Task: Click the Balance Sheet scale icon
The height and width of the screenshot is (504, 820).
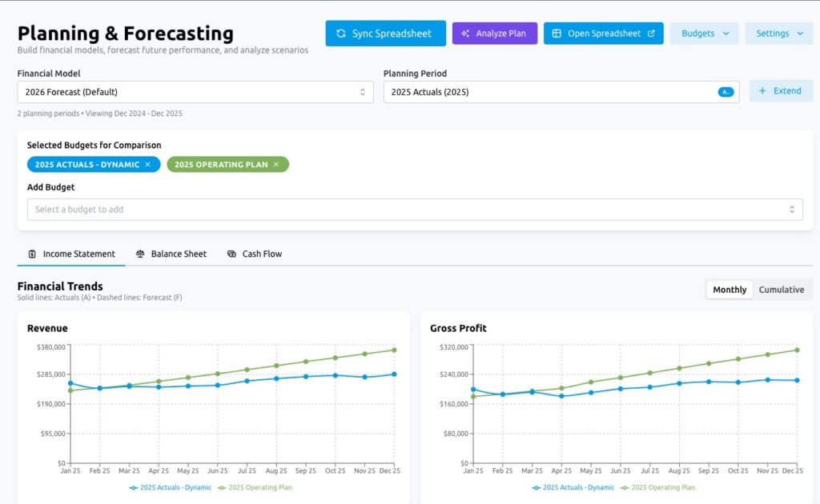Action: click(140, 254)
